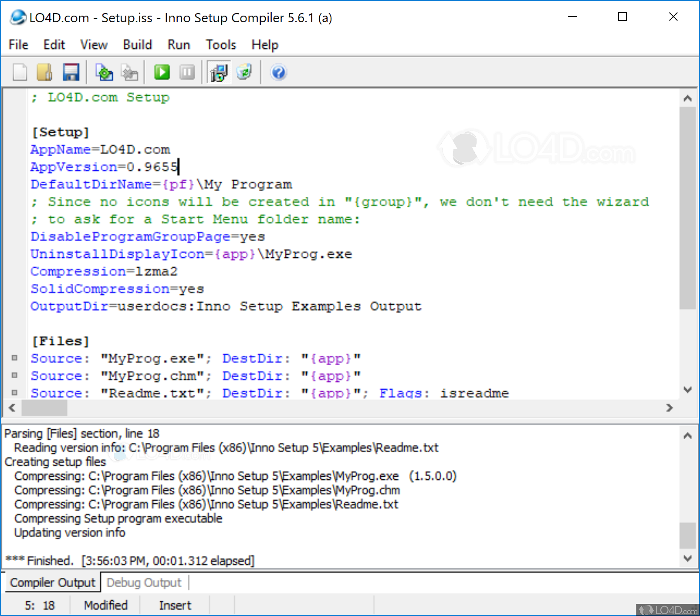Open the View menu
Image resolution: width=700 pixels, height=616 pixels.
click(x=94, y=45)
